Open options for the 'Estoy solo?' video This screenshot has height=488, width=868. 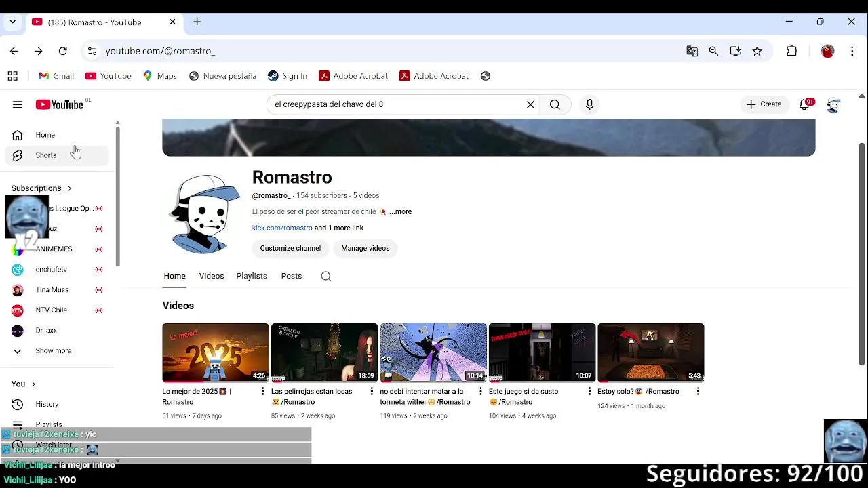(x=698, y=391)
